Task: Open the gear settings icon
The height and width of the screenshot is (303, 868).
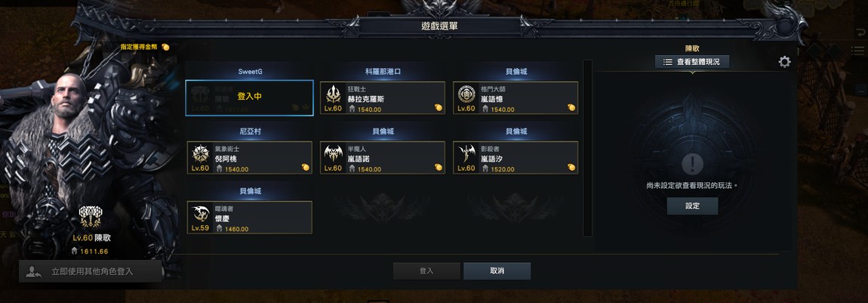Action: 784,62
